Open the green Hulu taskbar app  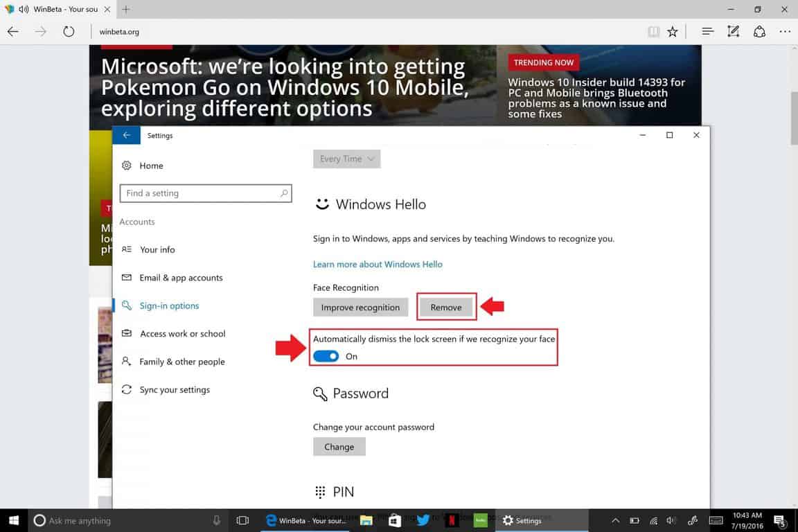click(480, 520)
